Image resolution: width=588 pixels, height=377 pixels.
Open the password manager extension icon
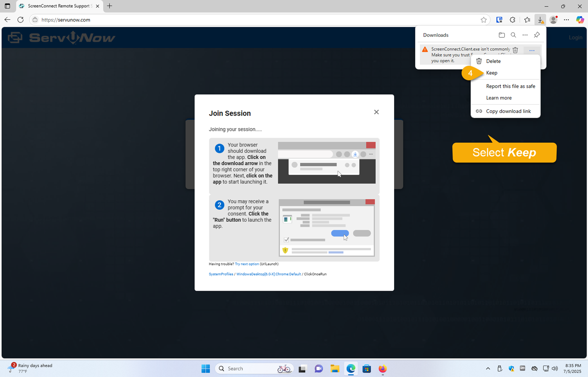(x=499, y=20)
